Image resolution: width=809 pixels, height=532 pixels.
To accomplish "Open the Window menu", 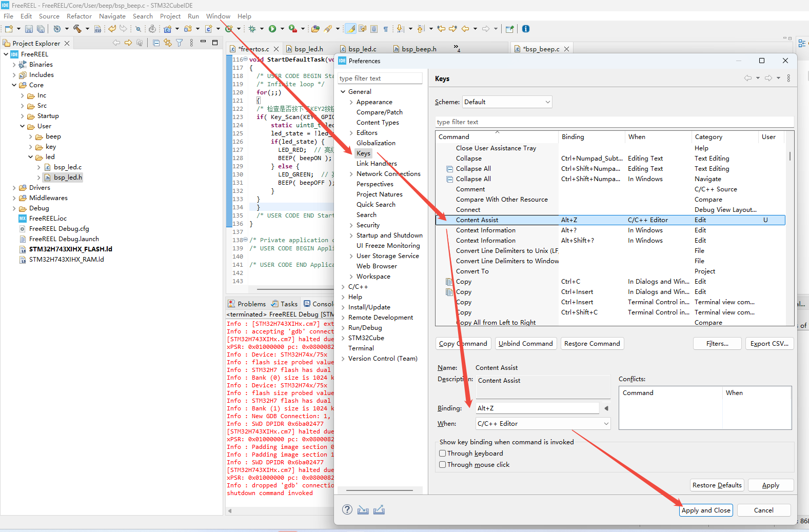I will coord(218,16).
